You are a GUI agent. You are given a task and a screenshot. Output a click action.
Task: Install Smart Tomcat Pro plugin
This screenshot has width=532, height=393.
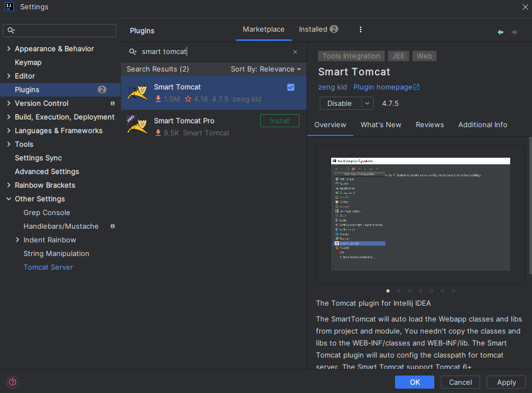(x=280, y=121)
